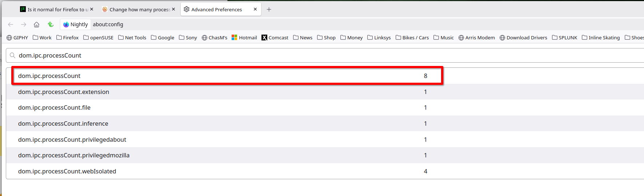Go back with the back arrow

pos(11,24)
